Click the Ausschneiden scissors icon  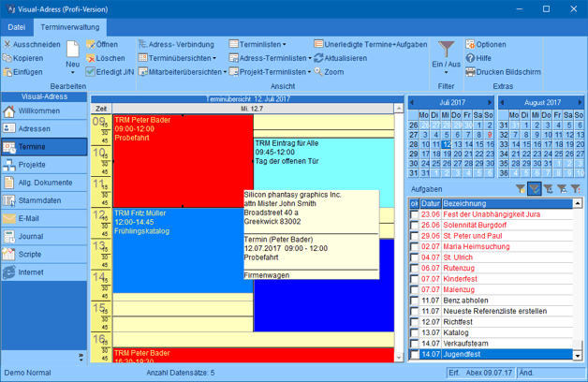[7, 45]
